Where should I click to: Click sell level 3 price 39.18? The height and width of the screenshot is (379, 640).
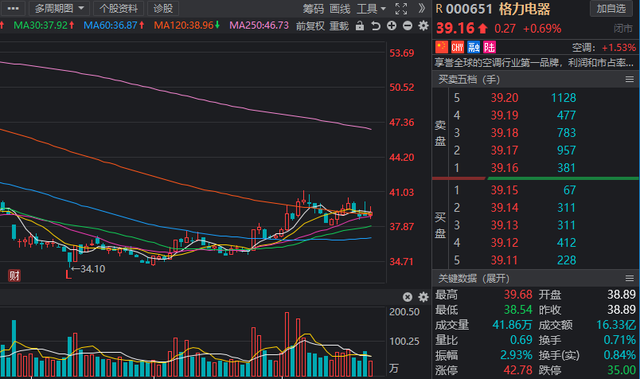(x=504, y=133)
